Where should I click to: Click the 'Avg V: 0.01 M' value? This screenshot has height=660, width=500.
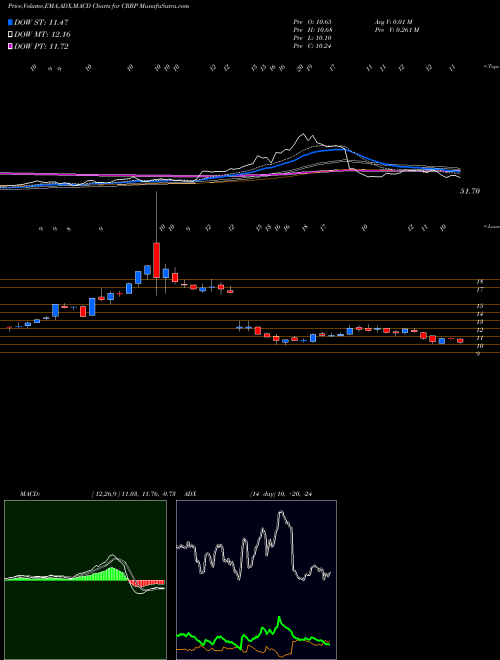click(395, 21)
